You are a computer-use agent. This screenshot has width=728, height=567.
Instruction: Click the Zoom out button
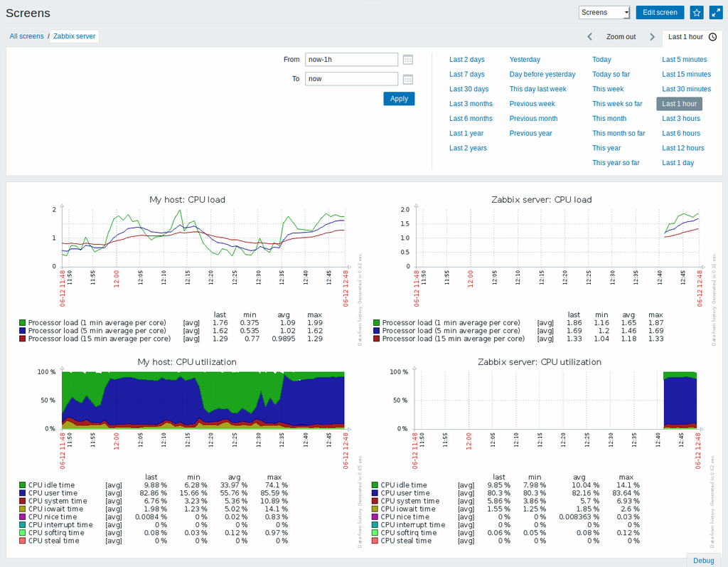(x=621, y=37)
